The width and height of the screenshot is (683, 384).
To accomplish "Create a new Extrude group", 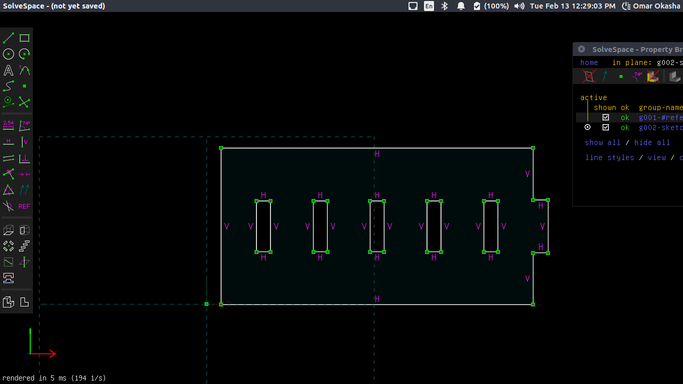I will tap(8, 230).
